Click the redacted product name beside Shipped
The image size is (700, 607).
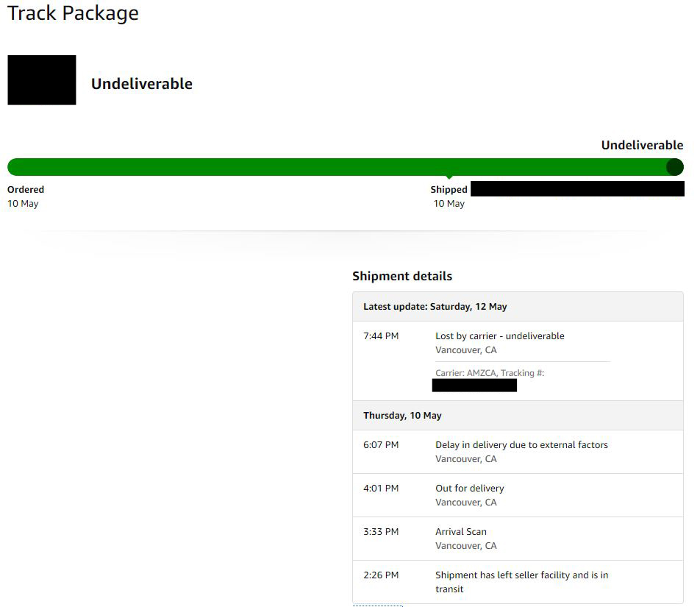click(577, 188)
